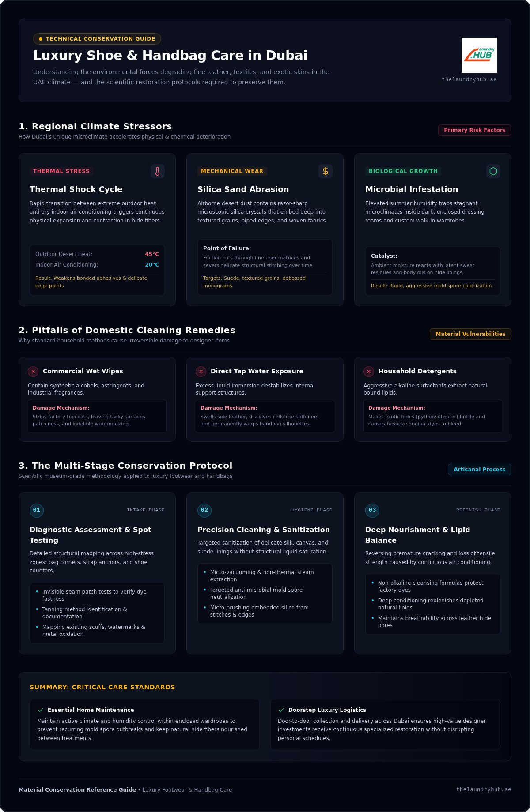Screen dimensions: 530x812
Task: Open thelaundryhub.ae link under the logo
Action: click(x=469, y=79)
